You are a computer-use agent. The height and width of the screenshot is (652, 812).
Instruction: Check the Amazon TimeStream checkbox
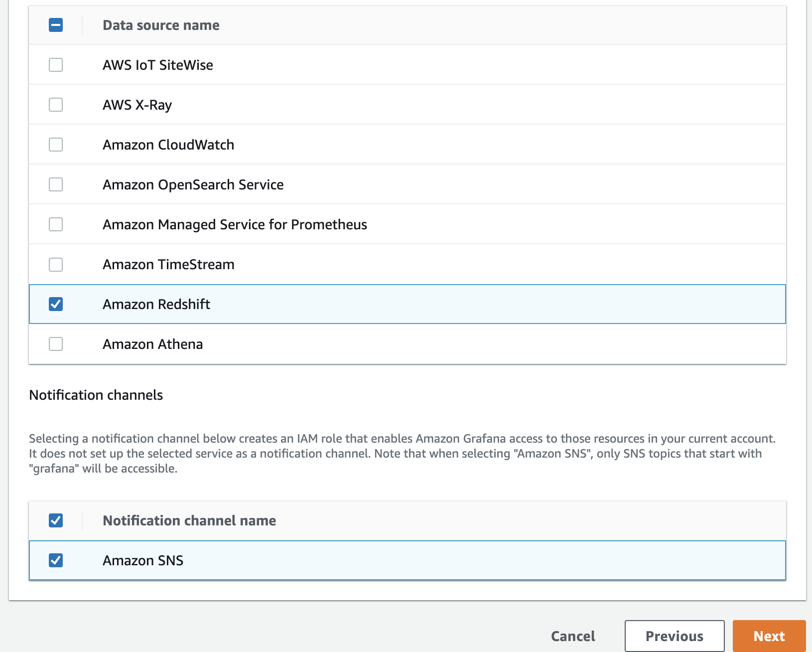pos(56,264)
